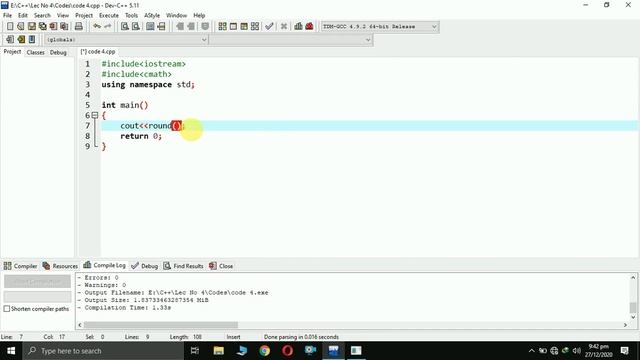Open the Debug bottom panel tab
The image size is (640, 360).
pos(144,266)
